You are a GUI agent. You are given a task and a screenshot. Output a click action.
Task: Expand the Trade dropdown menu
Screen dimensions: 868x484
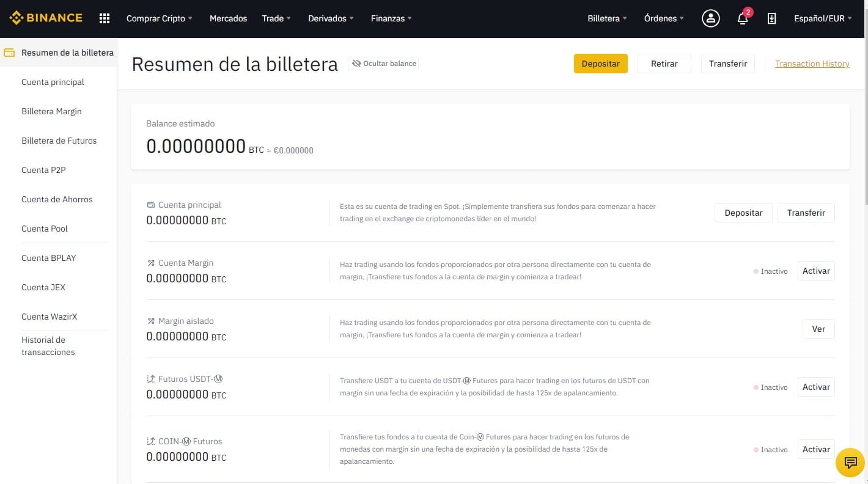tap(276, 18)
